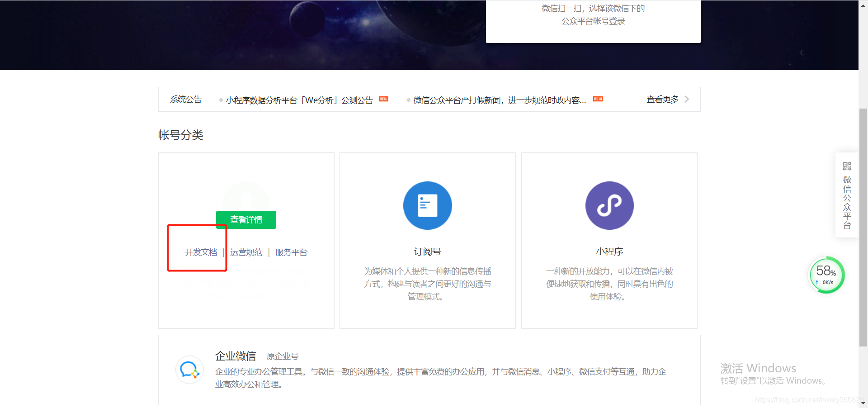868x408 pixels.
Task: Click the 小程序 description text
Action: 609,284
